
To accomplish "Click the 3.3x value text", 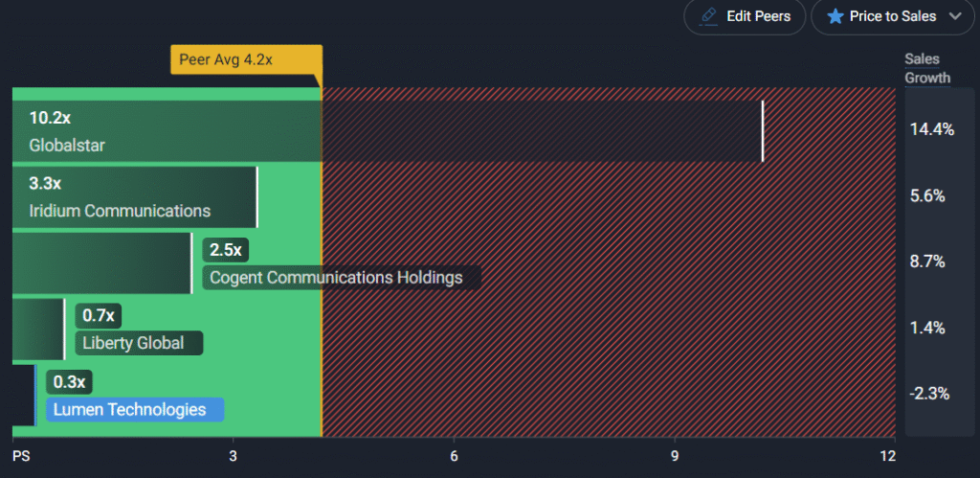I will [45, 183].
